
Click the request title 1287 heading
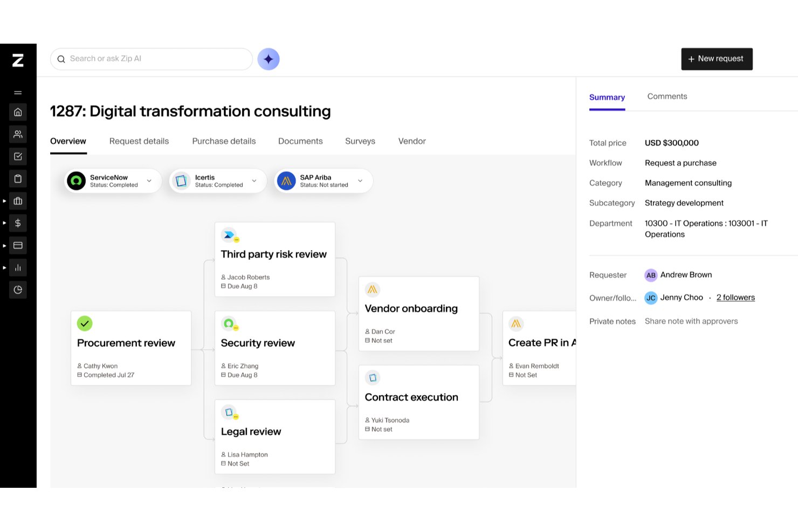(x=190, y=112)
